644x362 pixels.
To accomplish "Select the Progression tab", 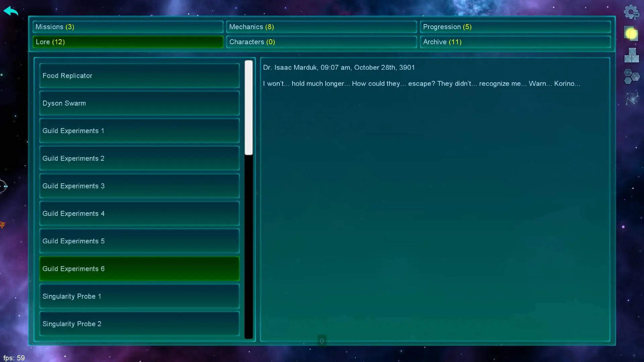I will tap(515, 27).
